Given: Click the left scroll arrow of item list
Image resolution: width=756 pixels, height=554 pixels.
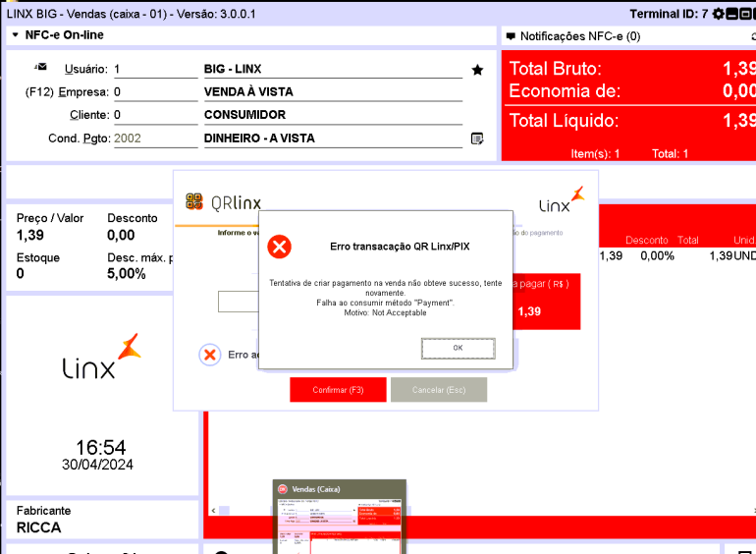Looking at the screenshot, I should pyautogui.click(x=213, y=510).
